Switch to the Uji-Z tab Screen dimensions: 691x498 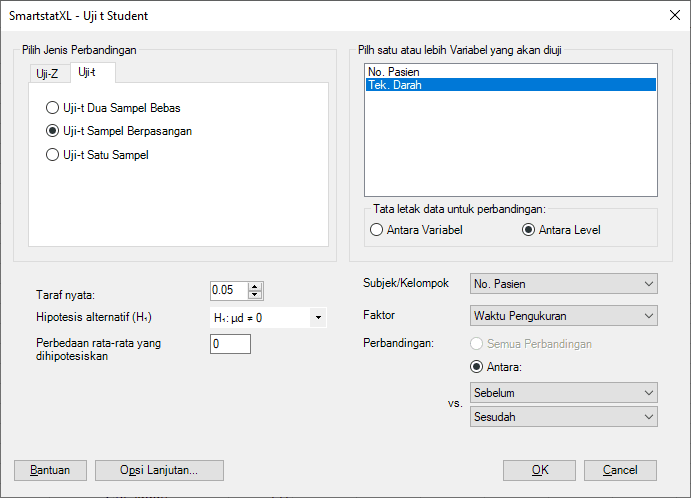(x=47, y=73)
